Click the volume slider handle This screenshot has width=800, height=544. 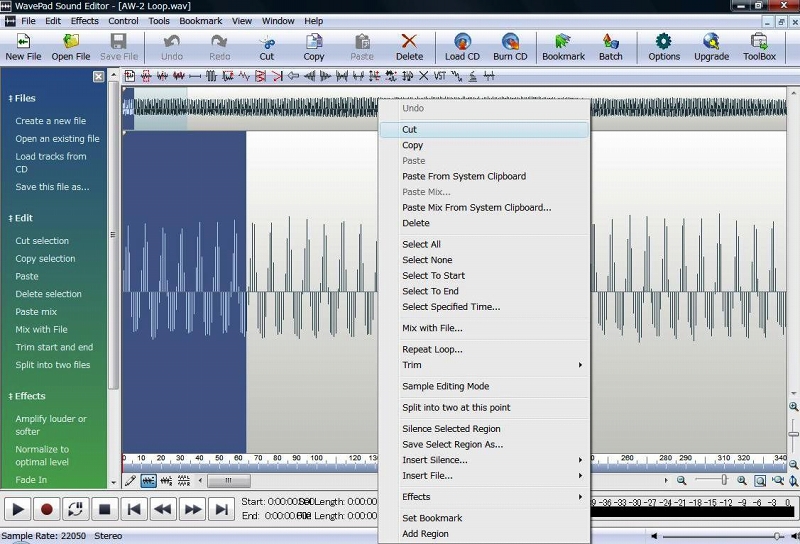(x=777, y=536)
